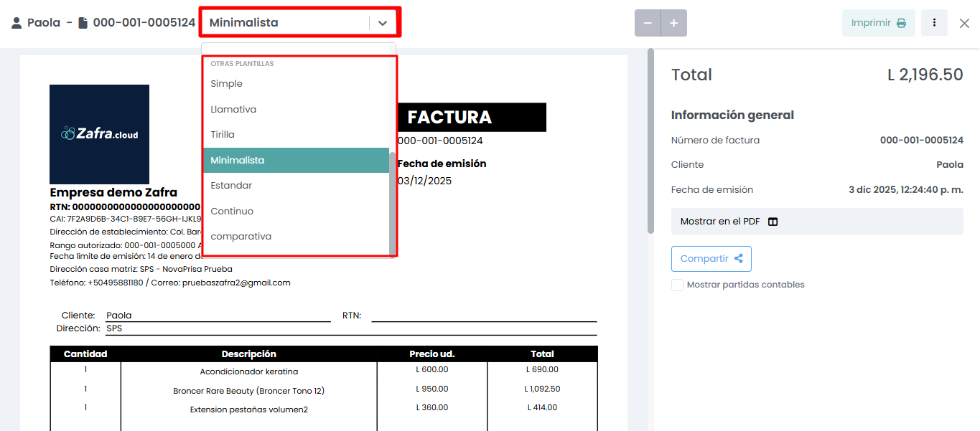This screenshot has height=431, width=980.
Task: Click the Imprimir print button
Action: 879,23
